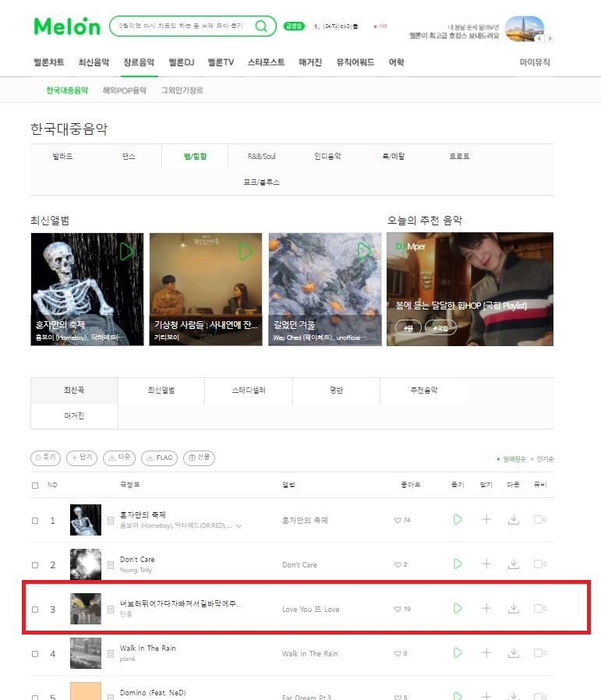Sort list by 인기순
This screenshot has height=700, width=601.
pos(545,459)
